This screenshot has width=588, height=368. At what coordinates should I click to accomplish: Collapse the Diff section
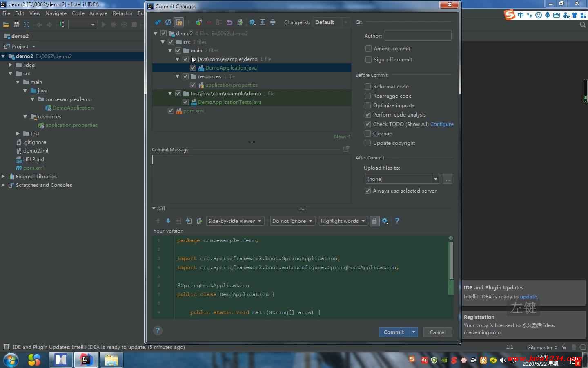[x=154, y=208]
